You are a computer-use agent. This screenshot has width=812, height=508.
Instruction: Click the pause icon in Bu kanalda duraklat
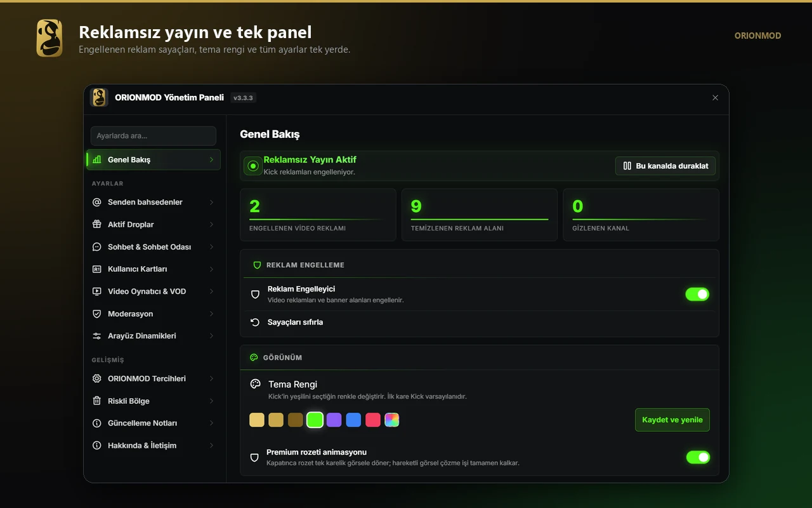pos(627,166)
